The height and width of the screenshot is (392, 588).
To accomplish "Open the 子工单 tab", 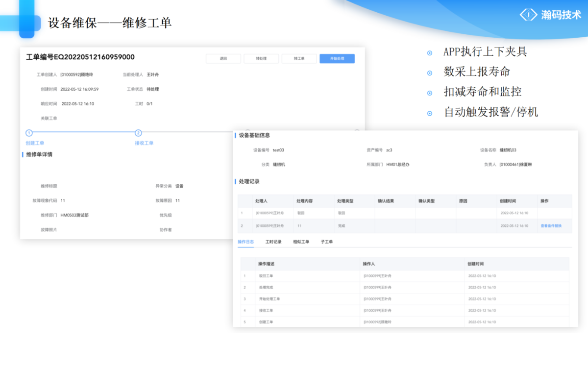I will [x=326, y=242].
